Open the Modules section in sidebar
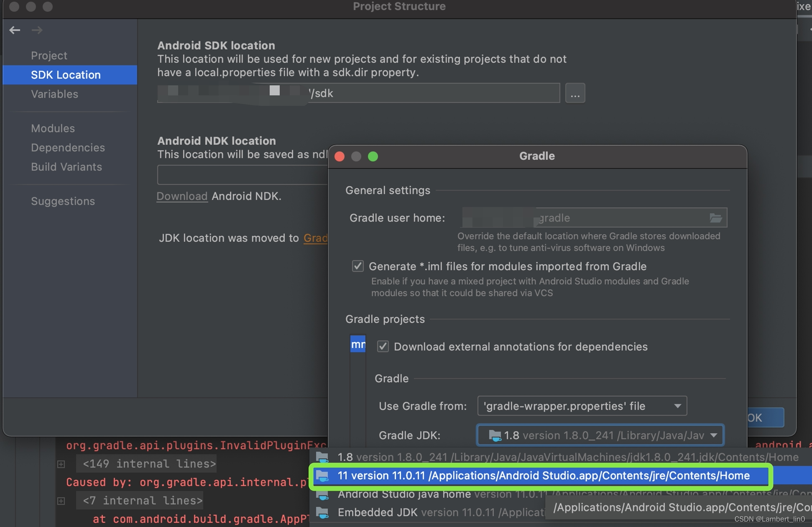This screenshot has width=812, height=527. coord(53,128)
